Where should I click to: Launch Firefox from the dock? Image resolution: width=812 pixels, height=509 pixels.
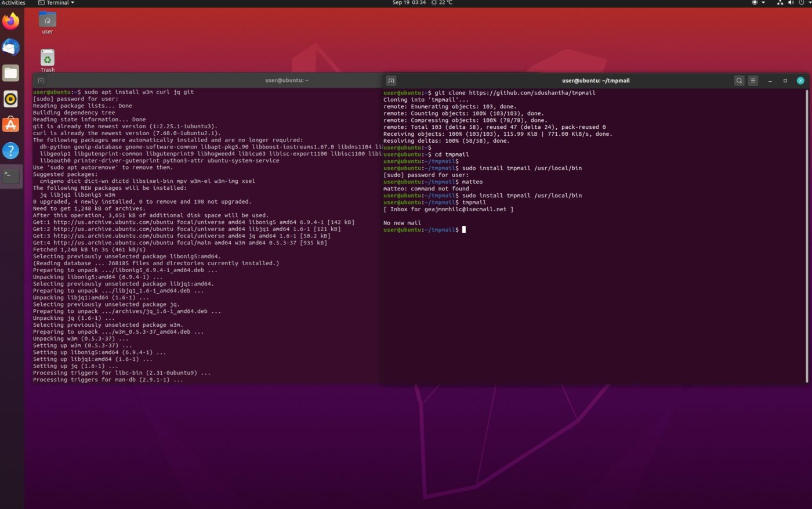(10, 21)
